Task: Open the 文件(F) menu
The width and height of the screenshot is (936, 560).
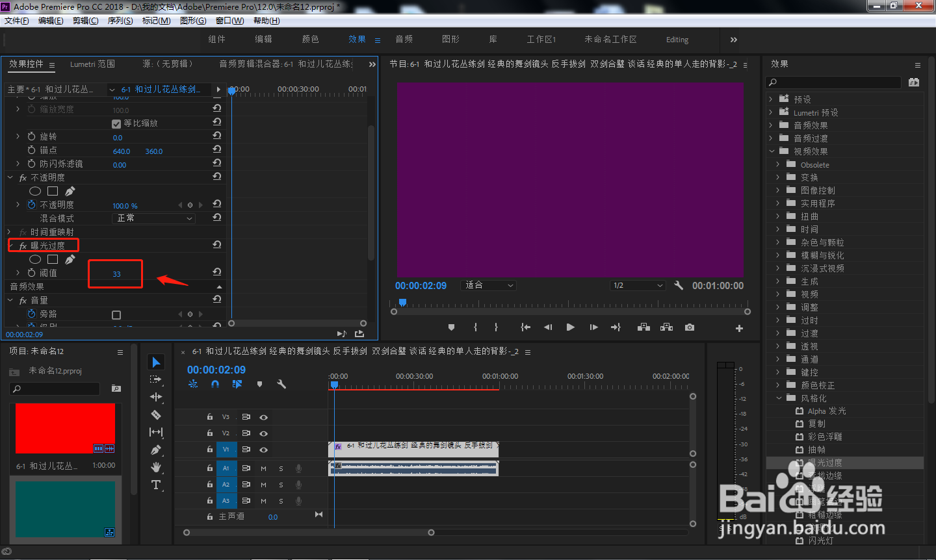Action: 17,21
